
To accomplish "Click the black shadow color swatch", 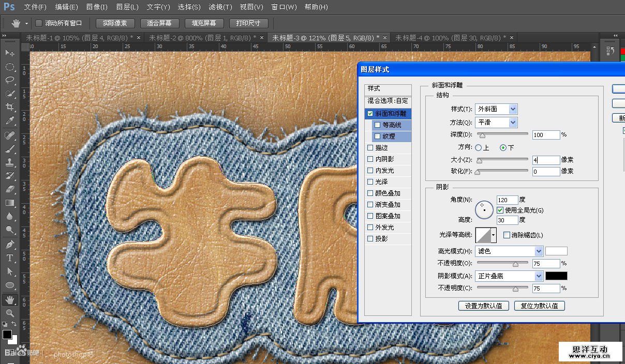I will click(x=556, y=276).
